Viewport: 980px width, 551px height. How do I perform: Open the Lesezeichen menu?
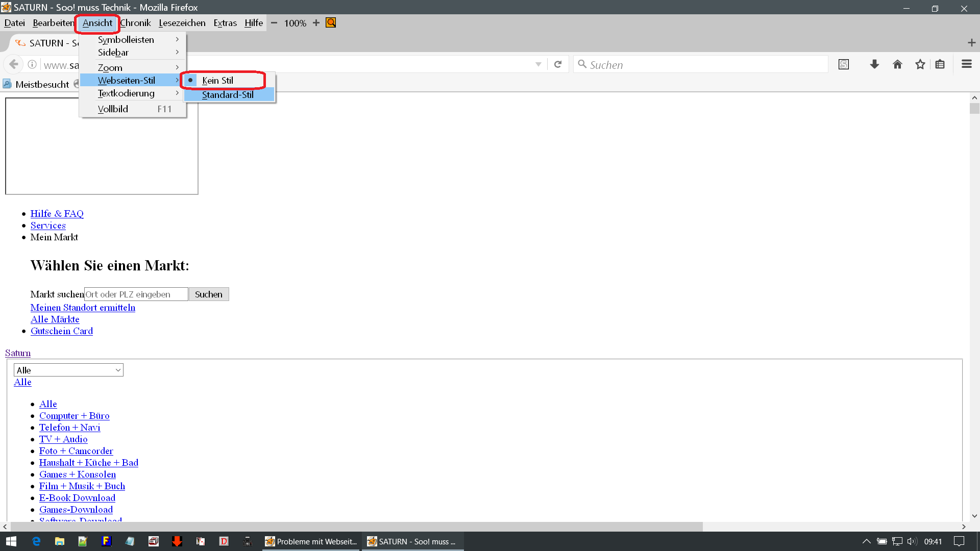click(x=182, y=23)
